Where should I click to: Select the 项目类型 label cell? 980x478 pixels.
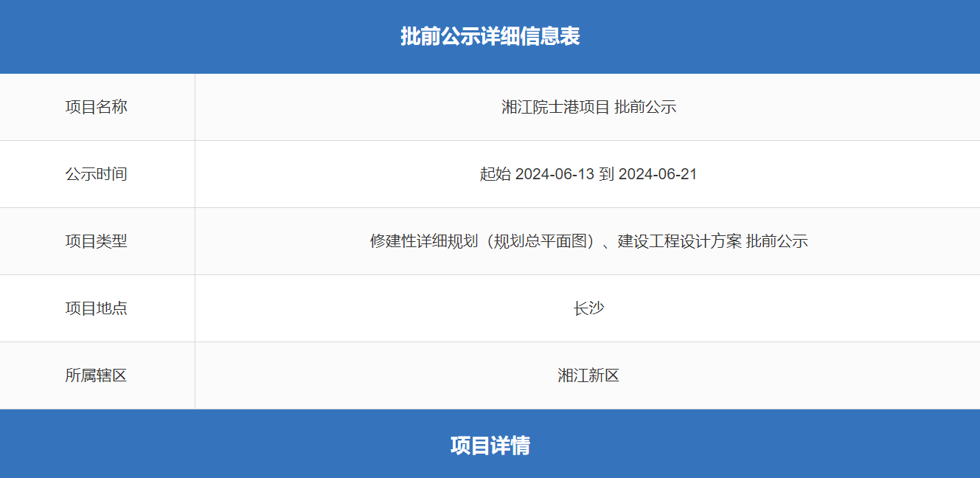[x=97, y=241]
